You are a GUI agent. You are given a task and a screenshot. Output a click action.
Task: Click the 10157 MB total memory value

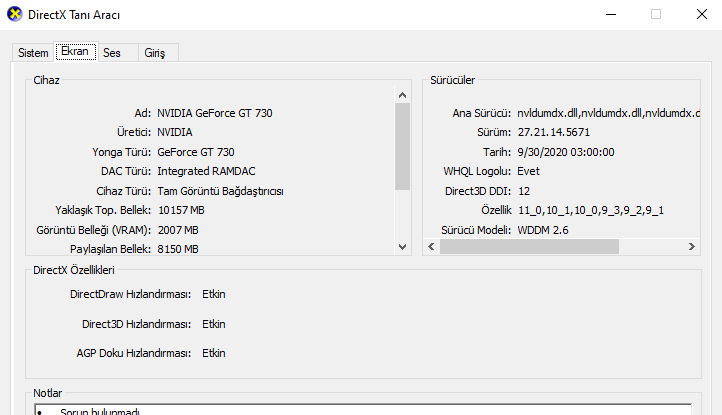181,210
